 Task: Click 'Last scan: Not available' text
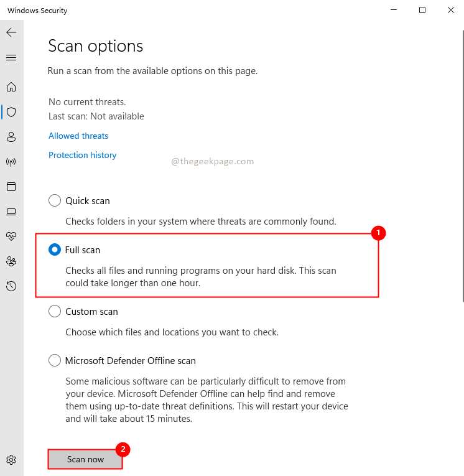pyautogui.click(x=96, y=116)
